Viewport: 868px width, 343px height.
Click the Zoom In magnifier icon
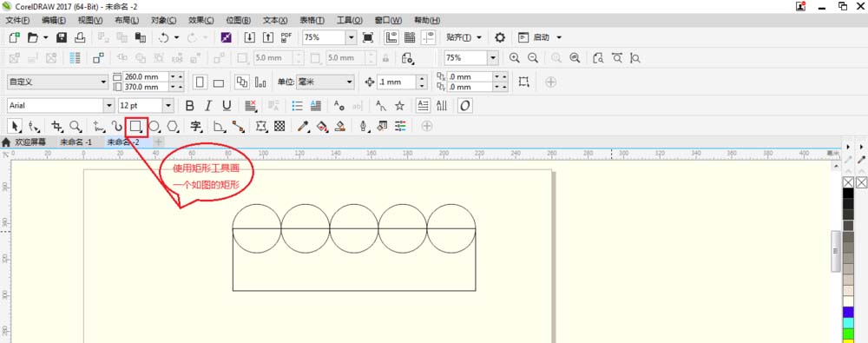(x=514, y=57)
